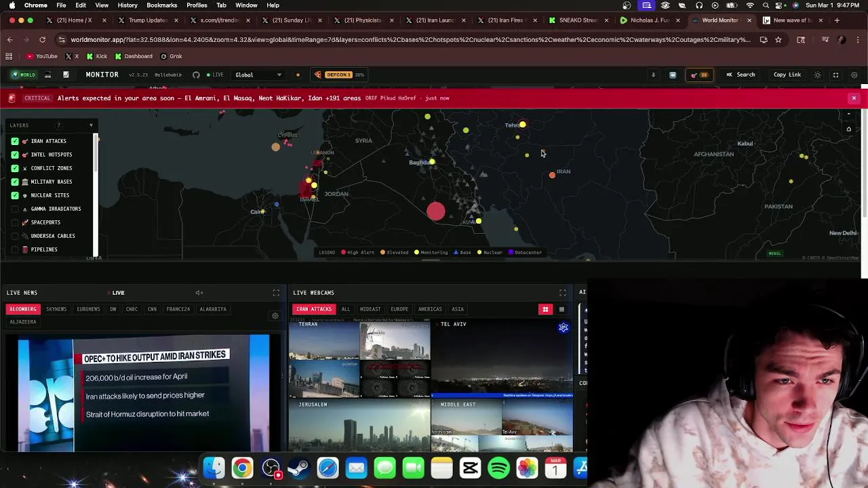868x488 pixels.
Task: Enable the Undersea Cables layer
Action: point(15,236)
